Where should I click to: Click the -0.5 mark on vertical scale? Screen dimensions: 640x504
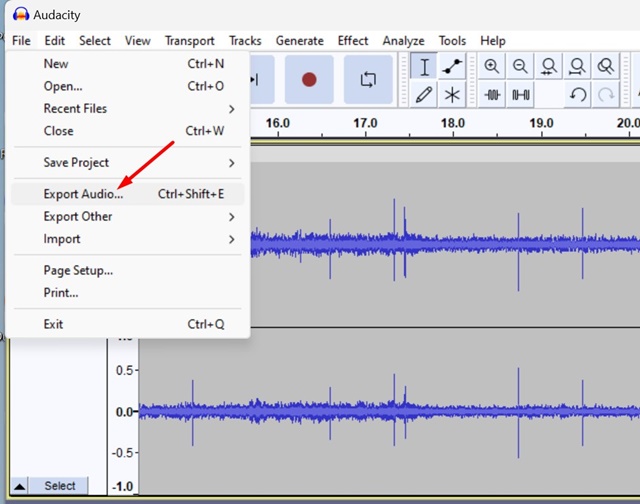tap(122, 453)
